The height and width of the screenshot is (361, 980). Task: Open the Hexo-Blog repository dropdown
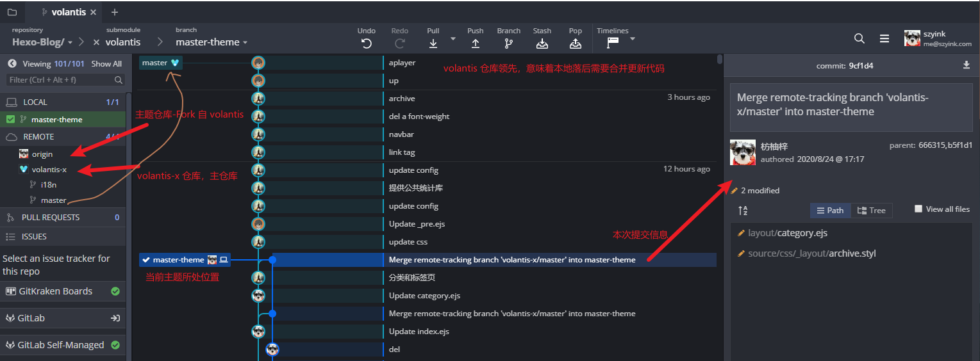click(42, 42)
